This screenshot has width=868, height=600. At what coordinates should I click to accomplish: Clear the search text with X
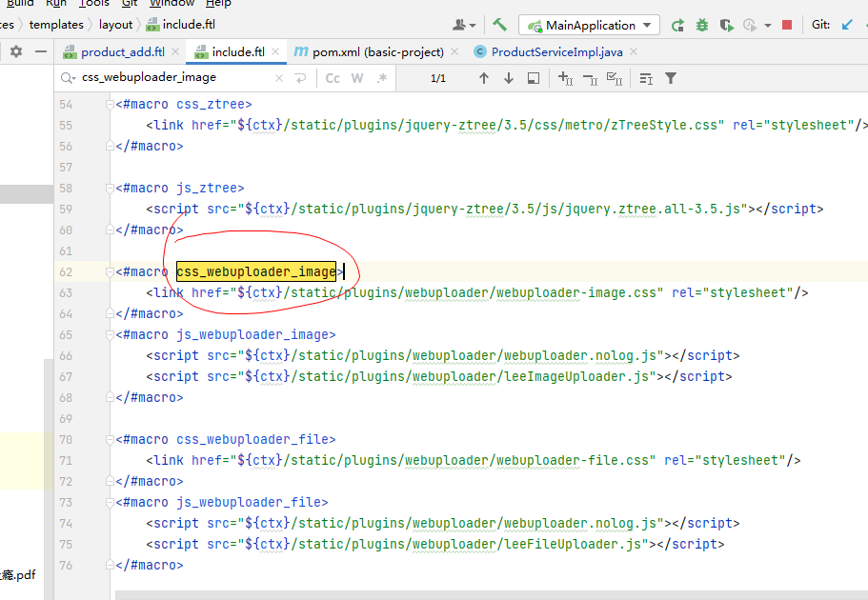coord(279,78)
